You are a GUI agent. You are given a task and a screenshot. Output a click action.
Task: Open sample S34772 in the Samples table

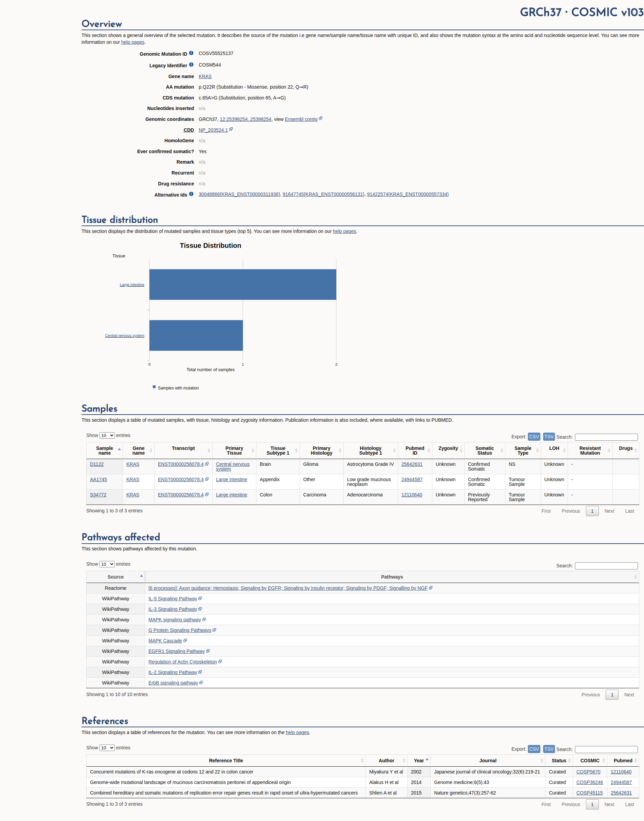98,495
